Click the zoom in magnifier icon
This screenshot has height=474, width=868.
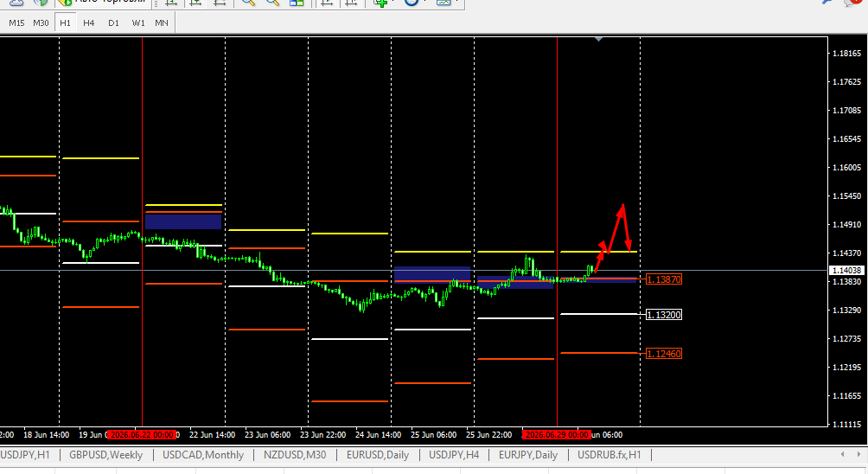pyautogui.click(x=248, y=3)
